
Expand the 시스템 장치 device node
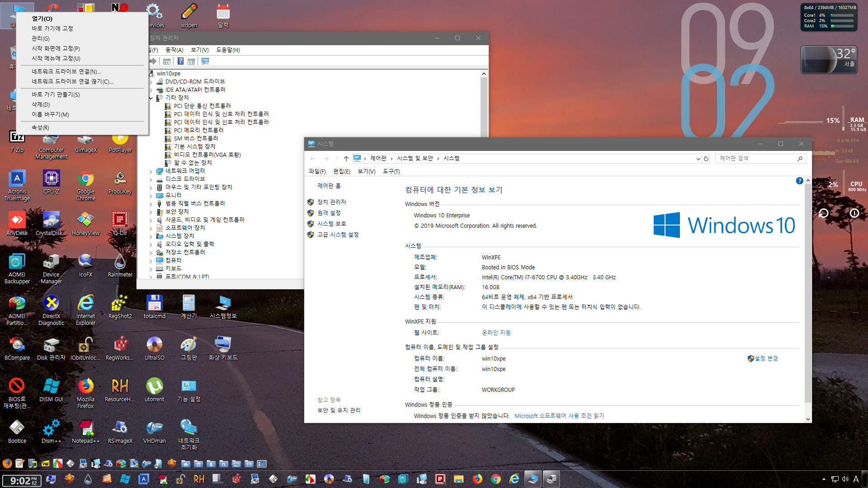point(151,236)
